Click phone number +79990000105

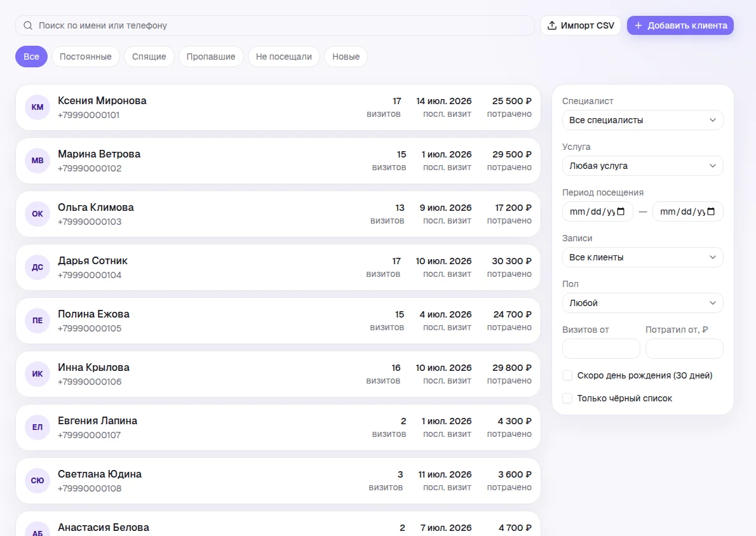click(x=90, y=328)
